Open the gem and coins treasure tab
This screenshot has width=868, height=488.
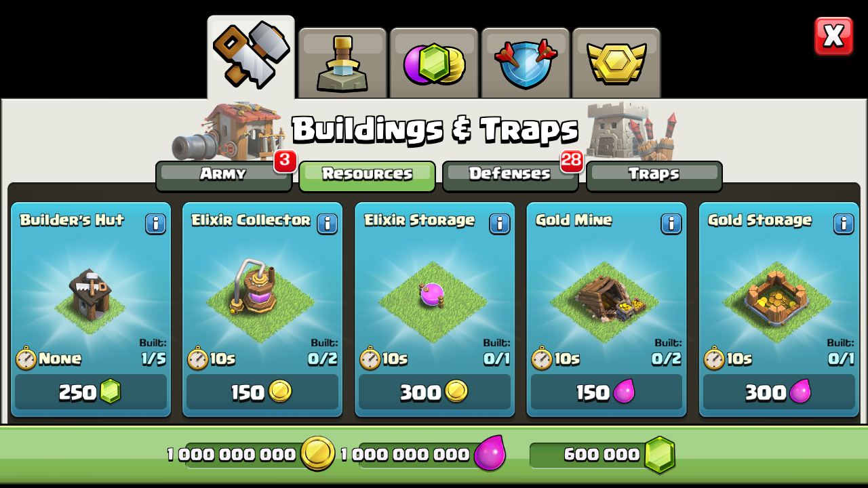434,63
